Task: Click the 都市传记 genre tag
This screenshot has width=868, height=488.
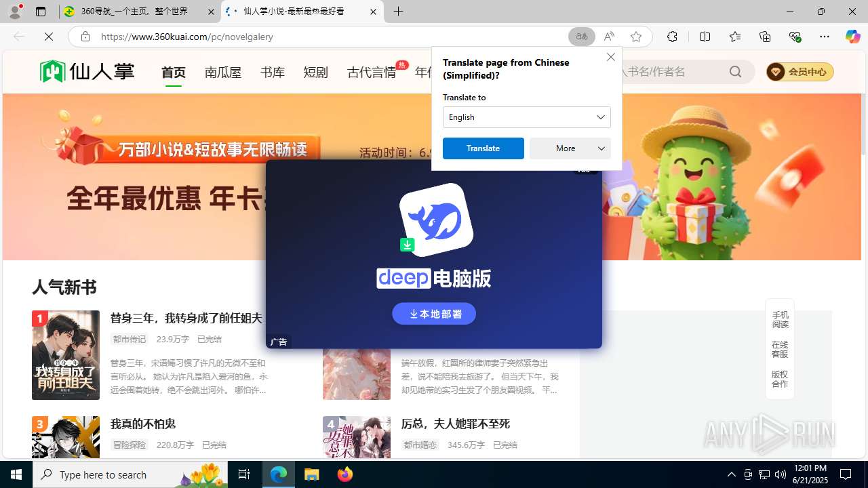Action: (x=130, y=339)
